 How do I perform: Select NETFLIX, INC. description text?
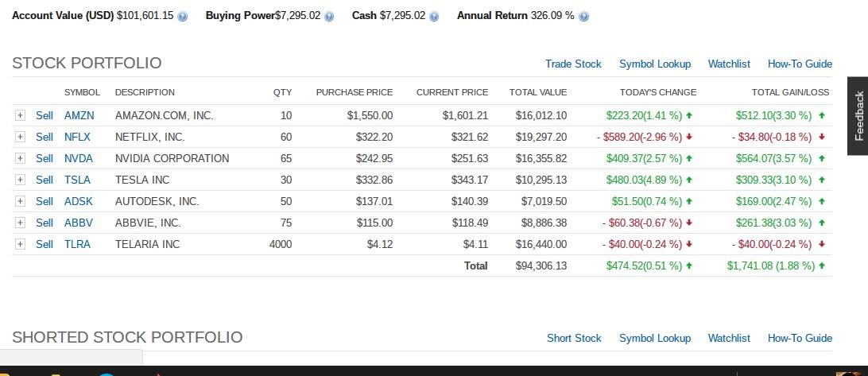150,137
